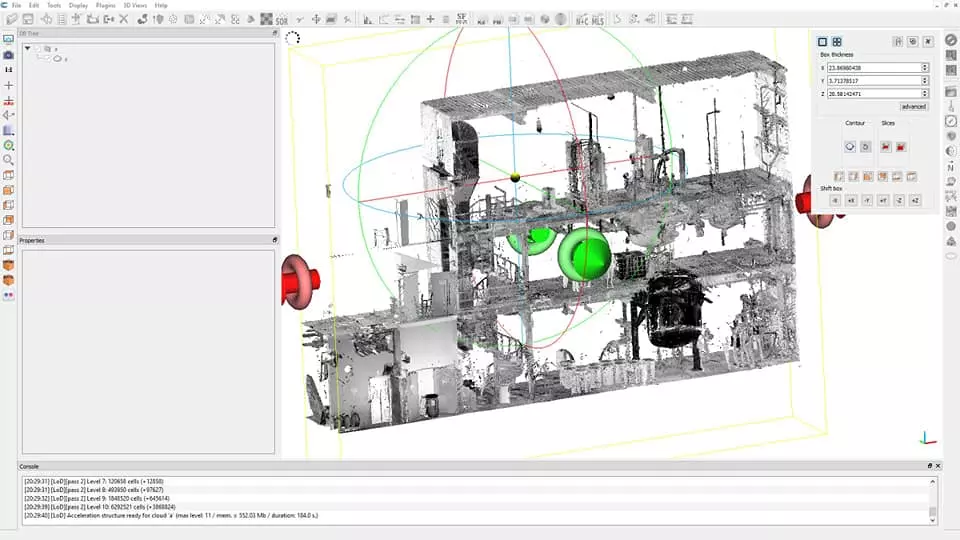Click the Delete X icon in toolbar

(x=124, y=19)
